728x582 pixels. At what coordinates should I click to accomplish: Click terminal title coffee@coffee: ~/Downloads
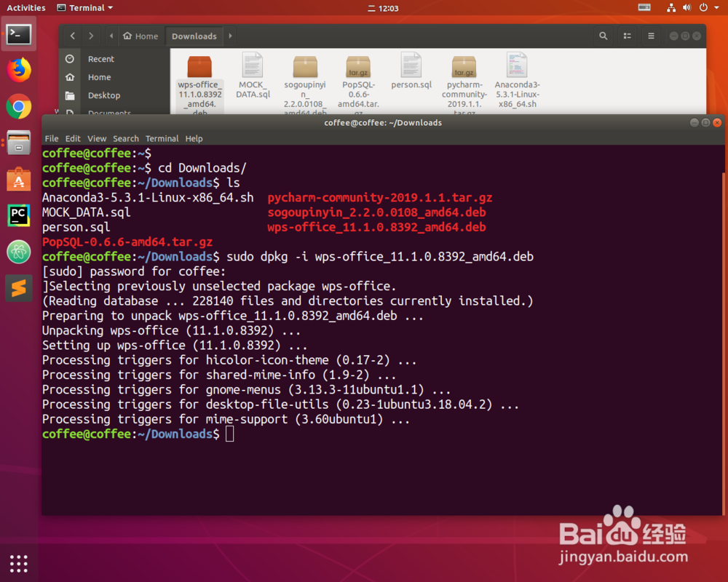click(383, 122)
